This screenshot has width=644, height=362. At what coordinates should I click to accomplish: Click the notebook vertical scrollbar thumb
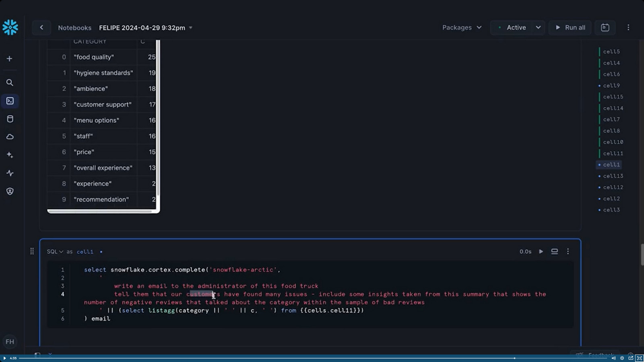click(642, 255)
